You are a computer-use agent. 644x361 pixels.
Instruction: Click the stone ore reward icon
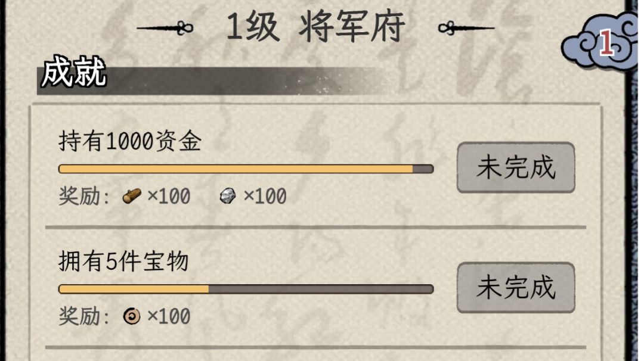[228, 195]
